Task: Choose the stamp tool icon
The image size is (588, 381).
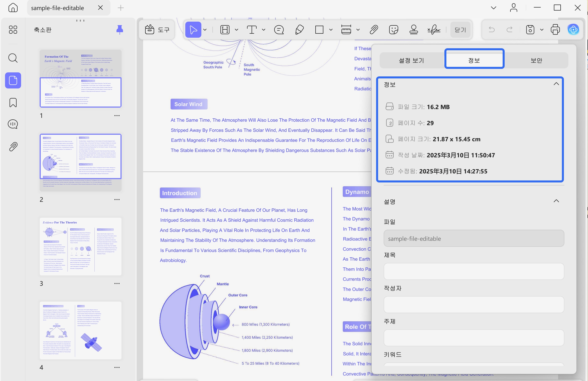Action: click(414, 30)
